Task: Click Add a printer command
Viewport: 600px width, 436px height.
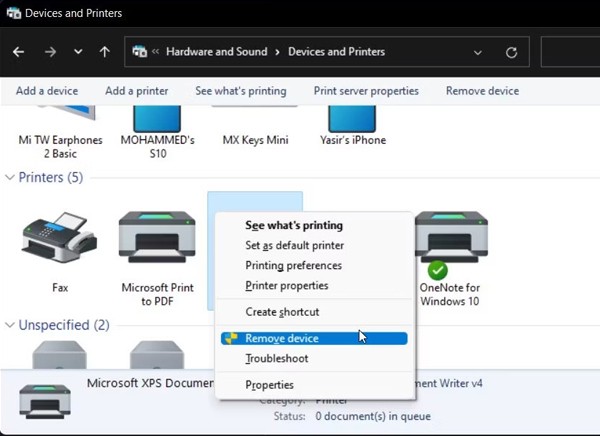Action: [137, 91]
